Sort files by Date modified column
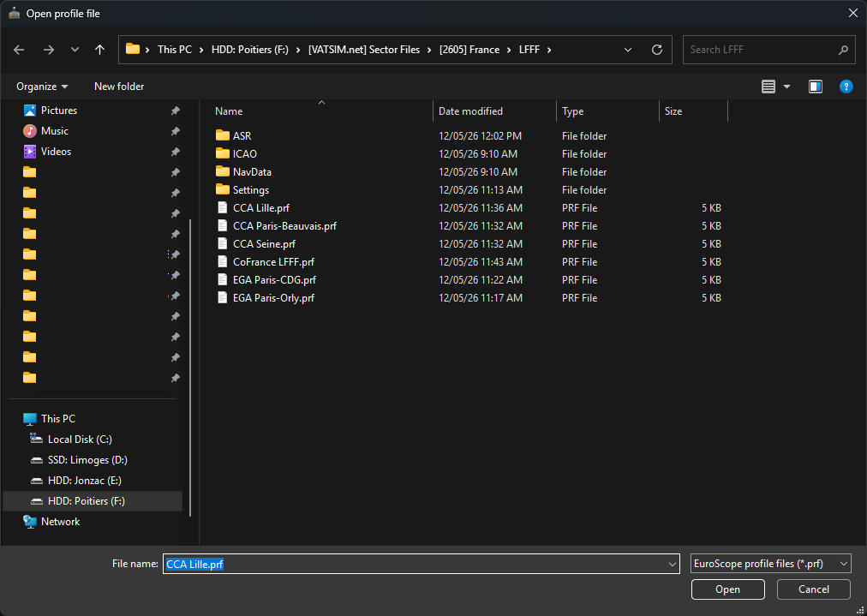The image size is (867, 616). click(470, 111)
